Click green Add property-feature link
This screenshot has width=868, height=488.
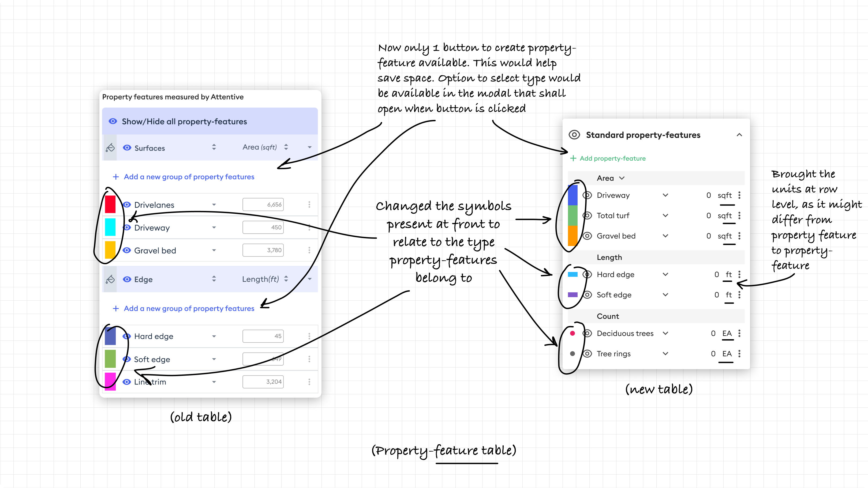(x=612, y=158)
